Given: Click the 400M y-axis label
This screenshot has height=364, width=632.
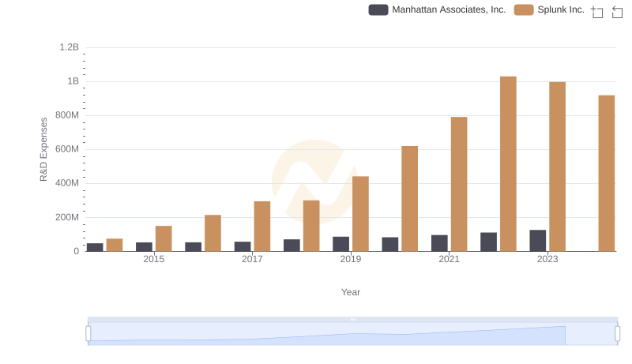Looking at the screenshot, I should pyautogui.click(x=67, y=183).
